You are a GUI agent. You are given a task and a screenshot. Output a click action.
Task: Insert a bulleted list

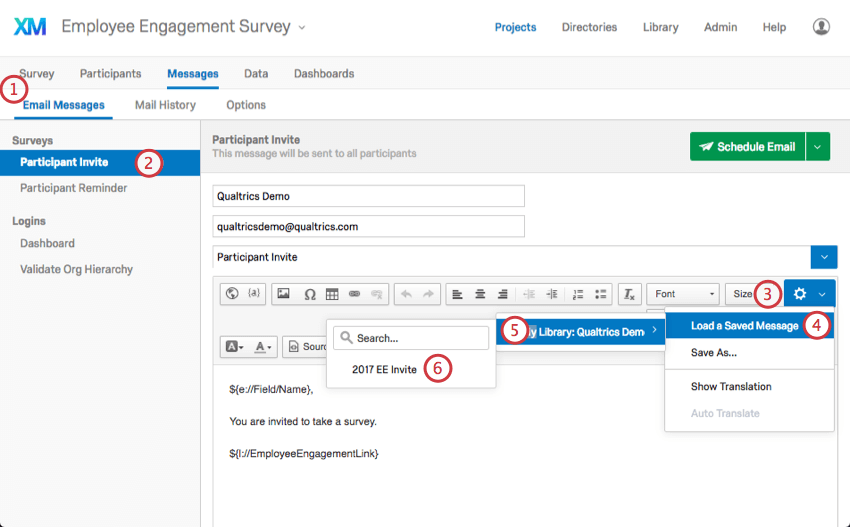pos(601,294)
